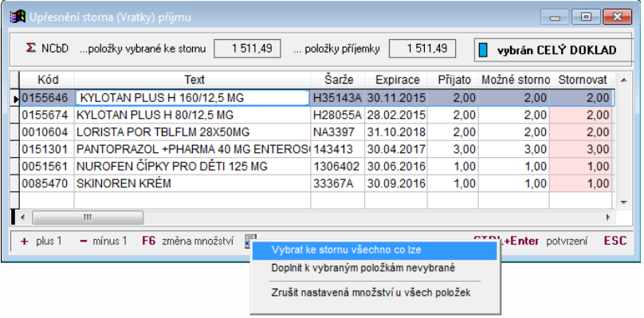Image resolution: width=644 pixels, height=318 pixels.
Task: Click the Expirace column header
Action: point(396,80)
